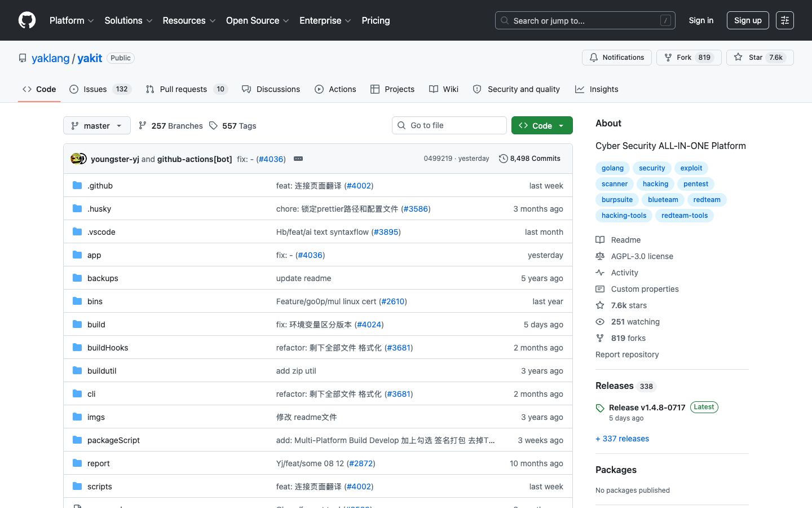
Task: Open the Wiki tab
Action: (444, 89)
